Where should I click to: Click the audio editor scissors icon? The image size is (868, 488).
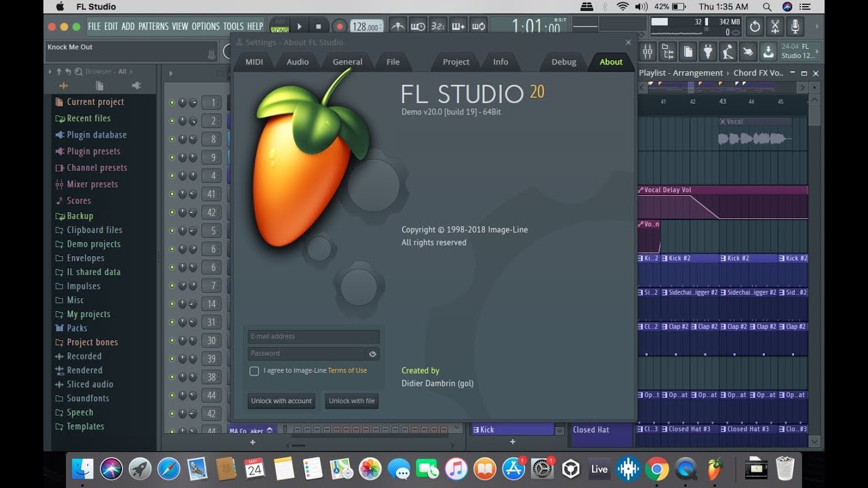[x=775, y=26]
